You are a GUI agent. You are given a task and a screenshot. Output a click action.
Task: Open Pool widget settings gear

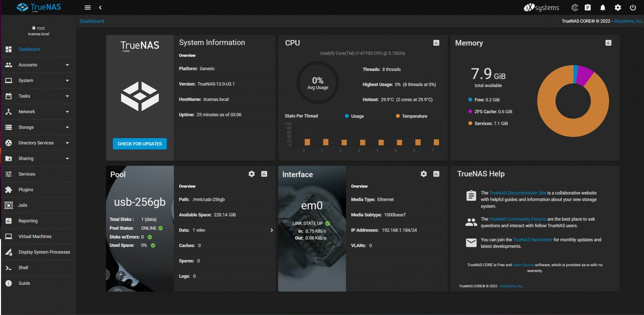click(x=252, y=174)
